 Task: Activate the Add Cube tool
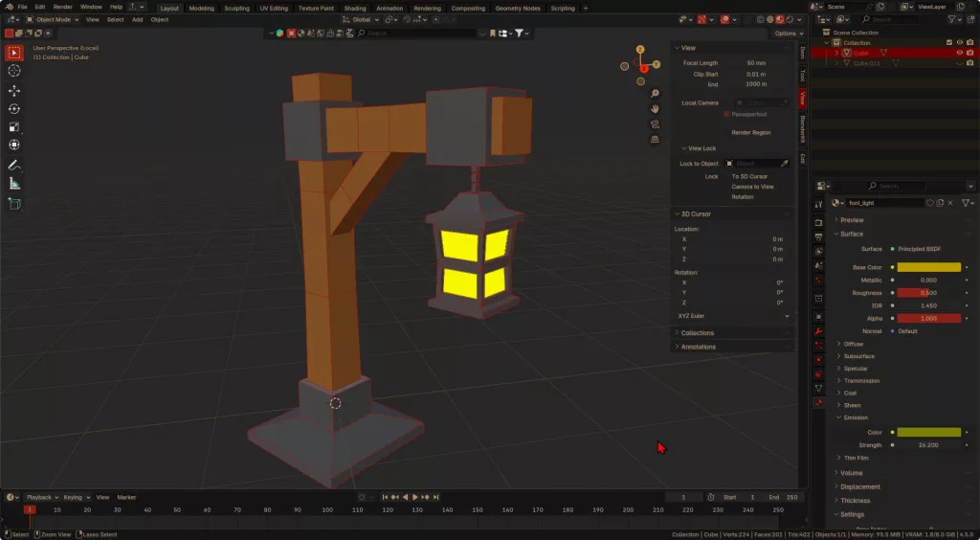[14, 203]
